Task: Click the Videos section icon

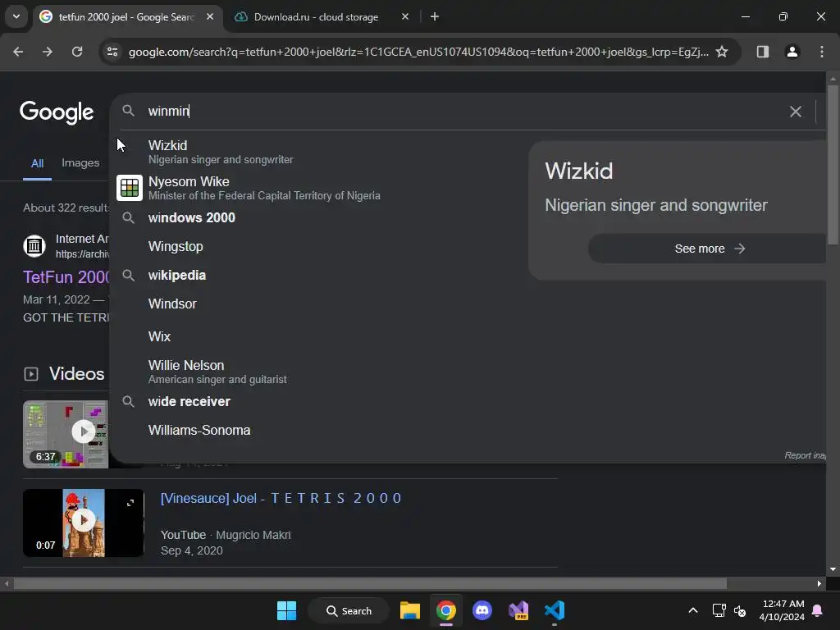Action: 31,374
